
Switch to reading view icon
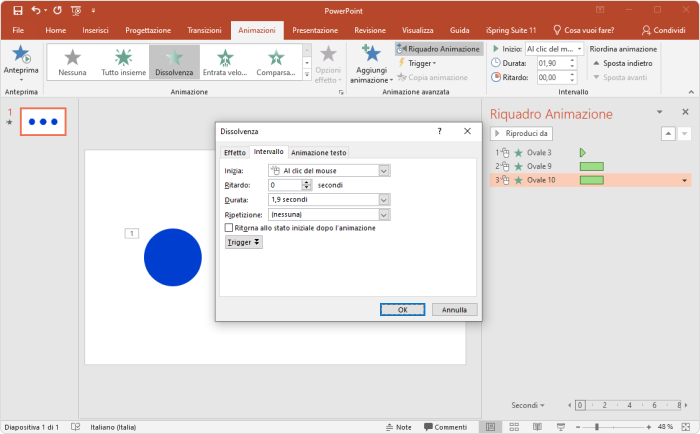[537, 427]
